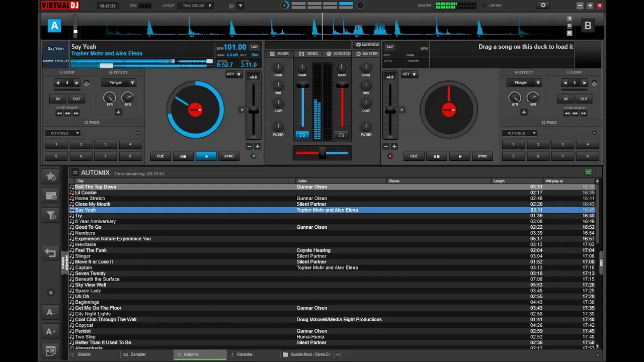Viewport: 644px width, 362px height.
Task: Switch to the MIXER tab
Action: point(280,54)
